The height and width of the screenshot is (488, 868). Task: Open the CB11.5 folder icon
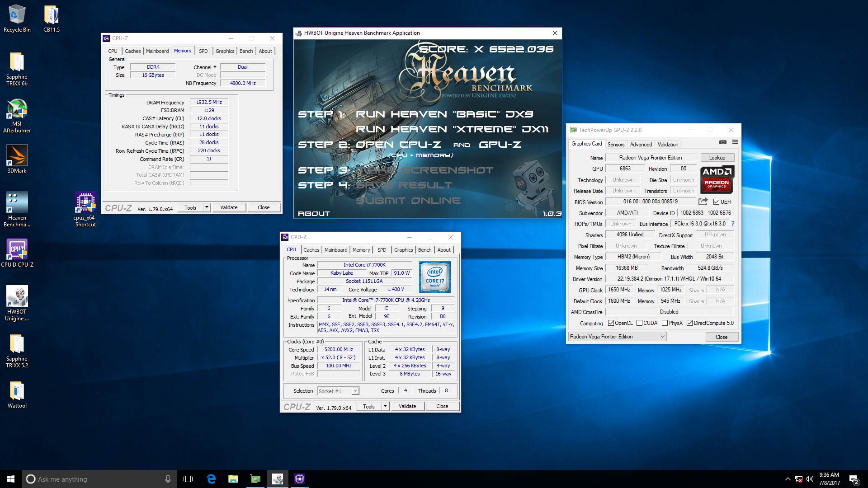[x=52, y=19]
